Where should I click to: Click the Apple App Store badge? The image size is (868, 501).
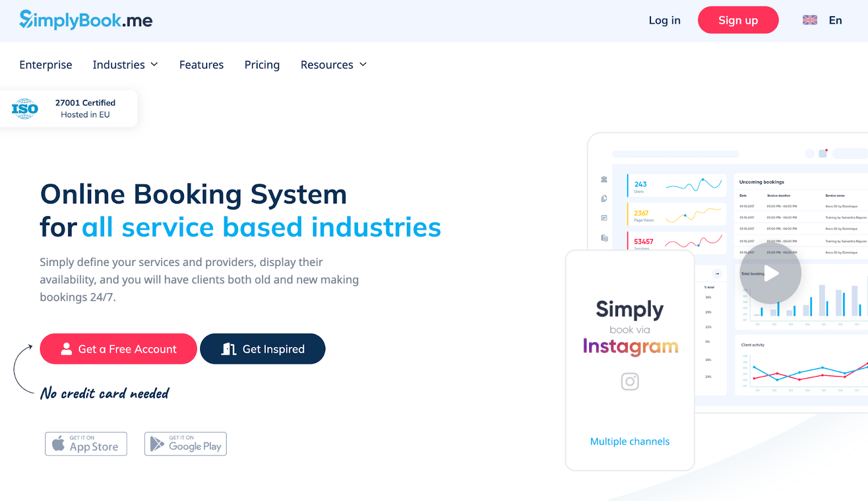click(x=86, y=444)
